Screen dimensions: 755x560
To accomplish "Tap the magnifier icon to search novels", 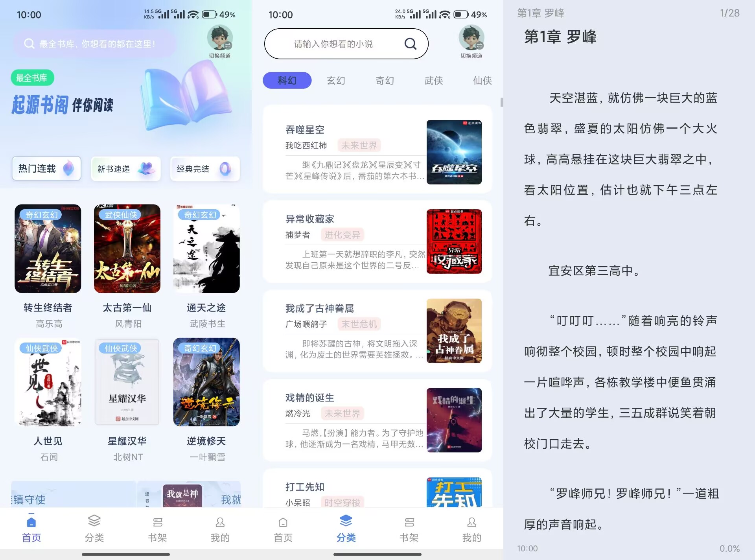I will pyautogui.click(x=411, y=44).
